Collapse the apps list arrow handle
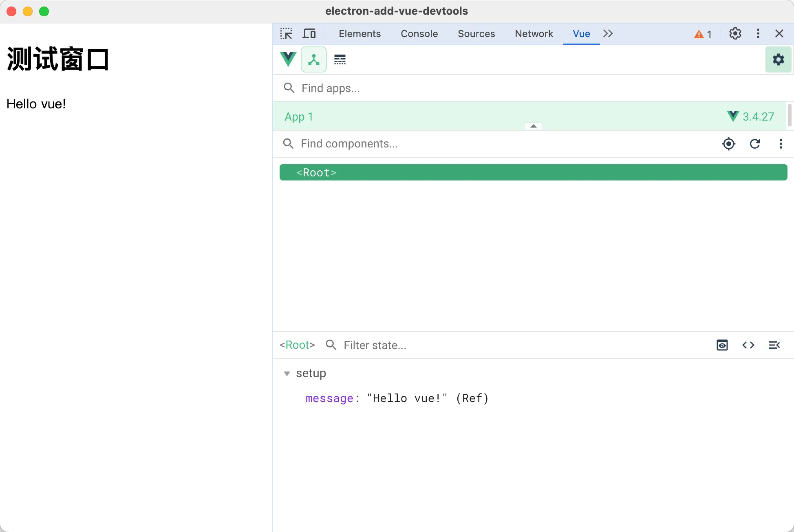The width and height of the screenshot is (794, 532). (533, 126)
